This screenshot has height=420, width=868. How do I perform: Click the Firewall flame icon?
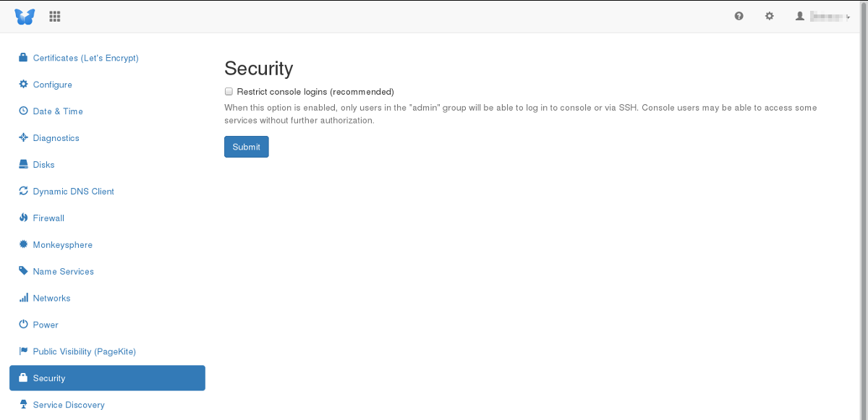point(23,218)
